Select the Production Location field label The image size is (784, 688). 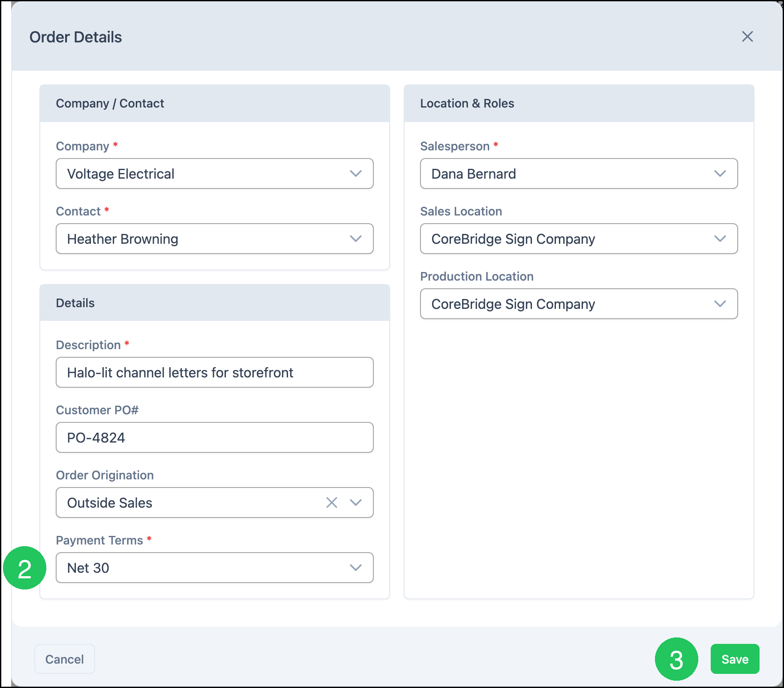coord(477,276)
